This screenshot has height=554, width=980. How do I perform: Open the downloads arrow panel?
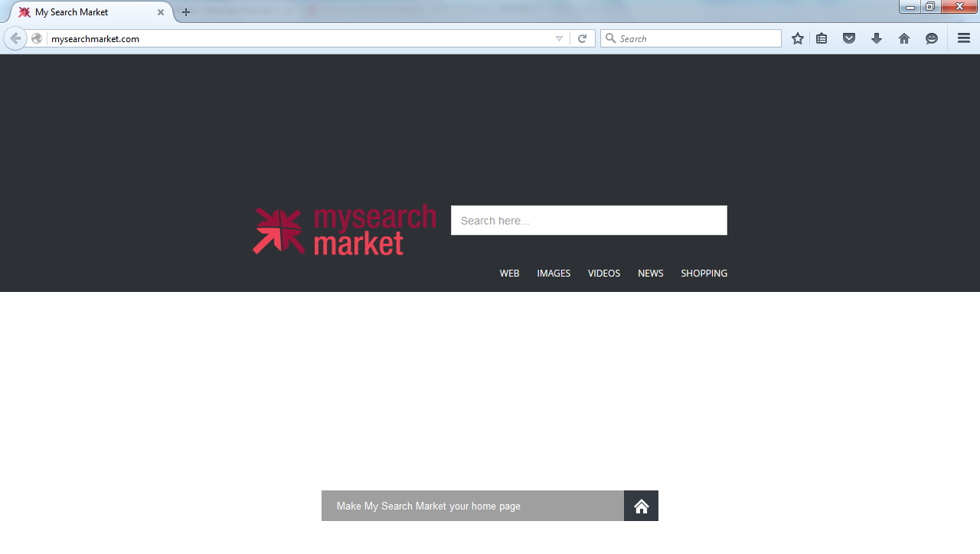[x=877, y=38]
